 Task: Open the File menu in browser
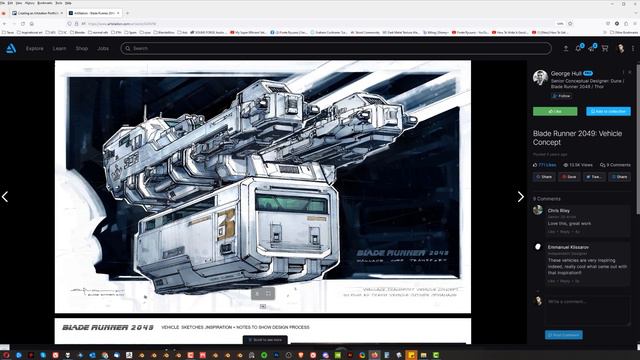2,3
